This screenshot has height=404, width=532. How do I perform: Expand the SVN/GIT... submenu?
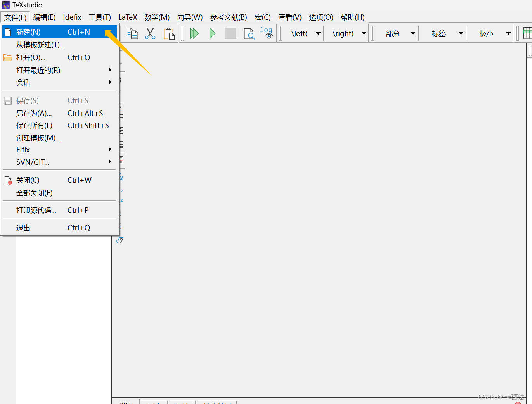59,162
